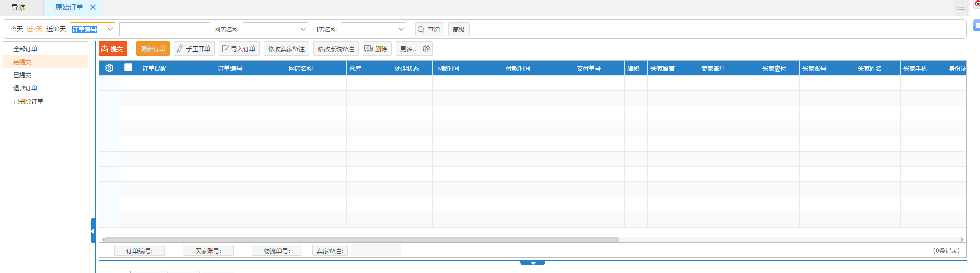
Task: Click the 处理状态 column header
Action: 412,68
